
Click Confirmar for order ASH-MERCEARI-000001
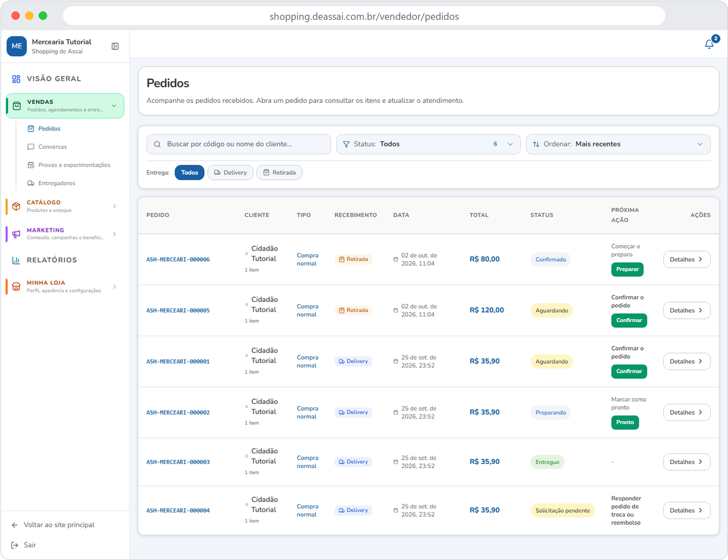[629, 371]
